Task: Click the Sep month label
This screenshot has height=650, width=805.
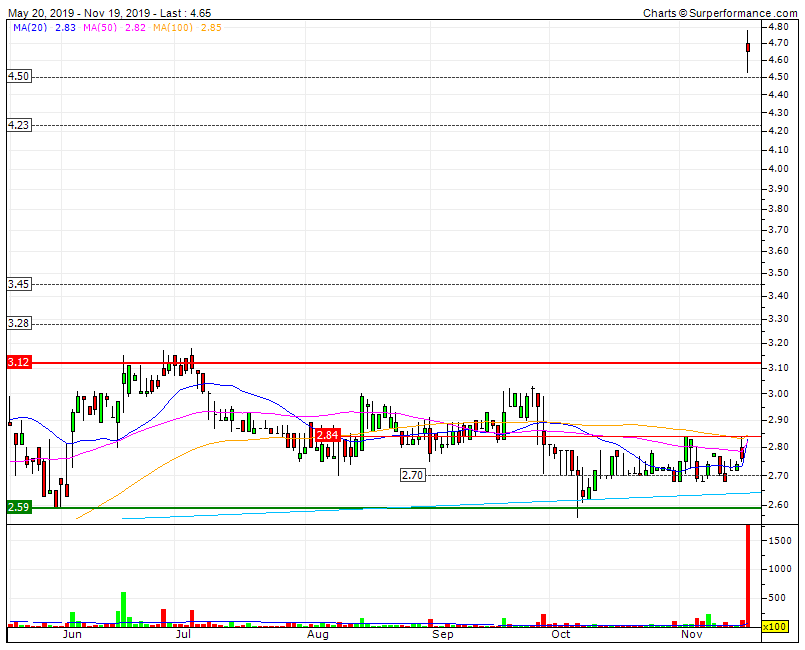Action: coord(443,634)
